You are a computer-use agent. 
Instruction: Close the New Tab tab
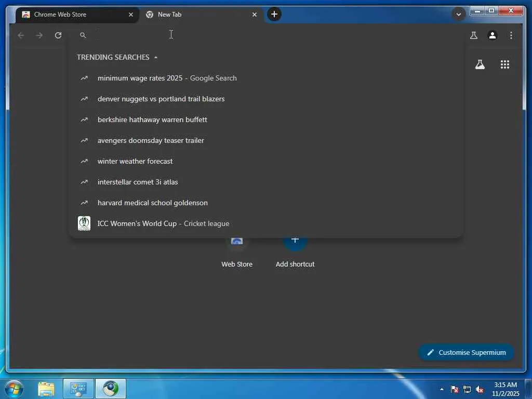255,15
